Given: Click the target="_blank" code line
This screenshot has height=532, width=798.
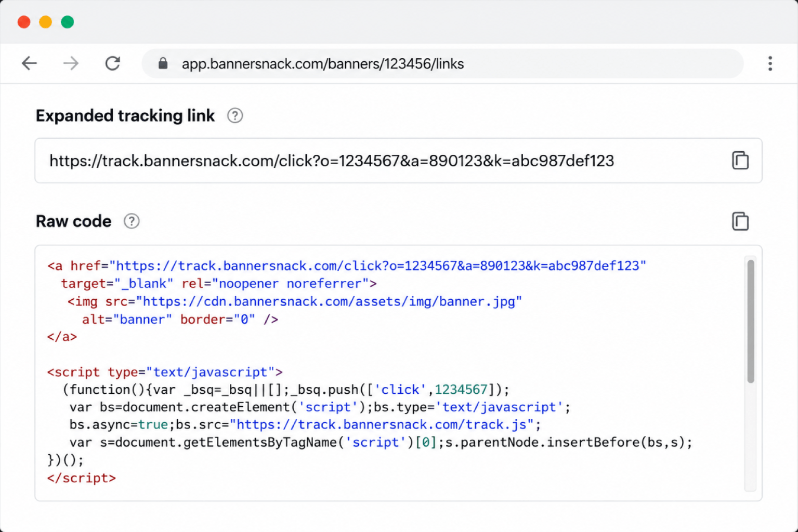Looking at the screenshot, I should [x=219, y=284].
